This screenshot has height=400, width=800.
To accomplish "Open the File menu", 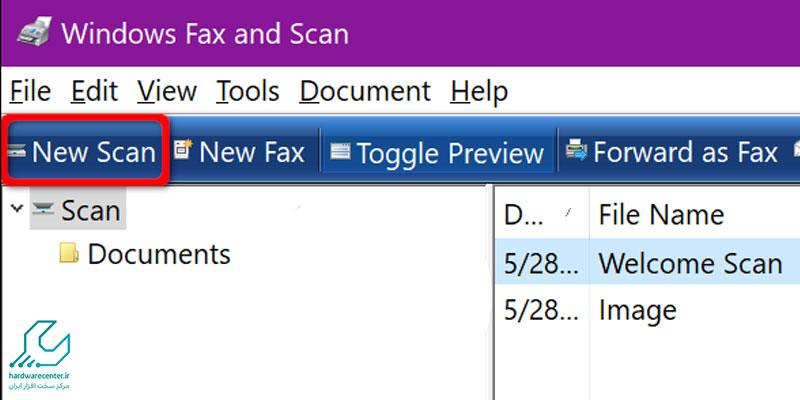I will (30, 92).
